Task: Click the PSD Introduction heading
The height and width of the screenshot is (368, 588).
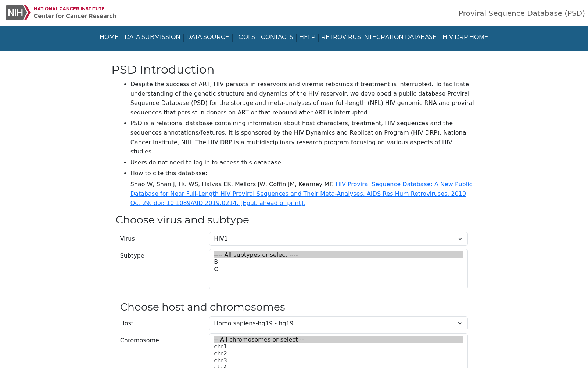Action: point(163,70)
